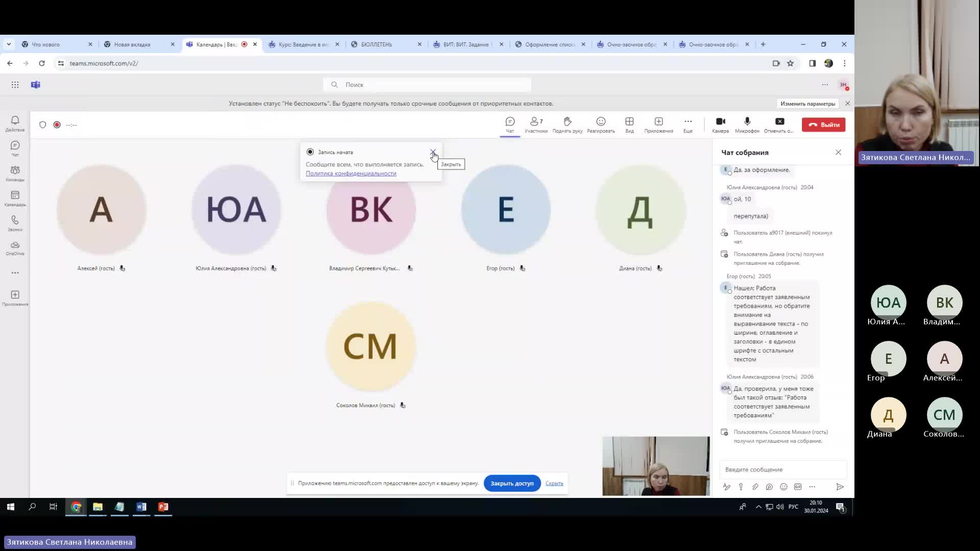Send the chat message arrow

840,487
